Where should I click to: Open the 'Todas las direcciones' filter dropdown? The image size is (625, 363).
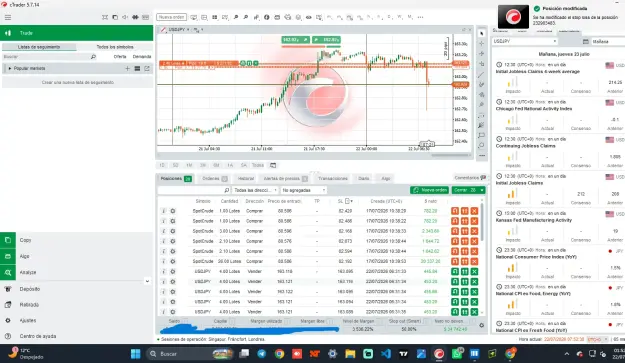[255, 190]
